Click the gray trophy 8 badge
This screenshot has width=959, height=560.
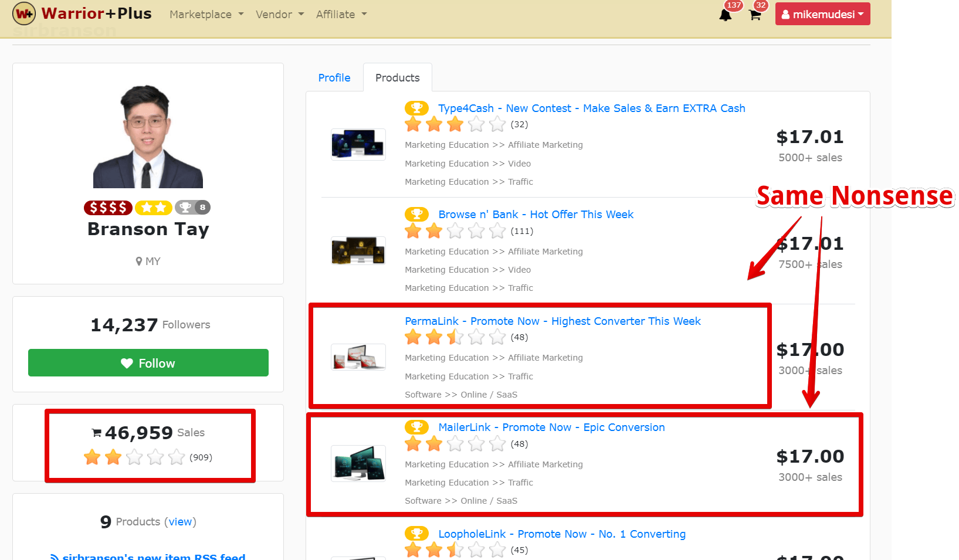(192, 208)
